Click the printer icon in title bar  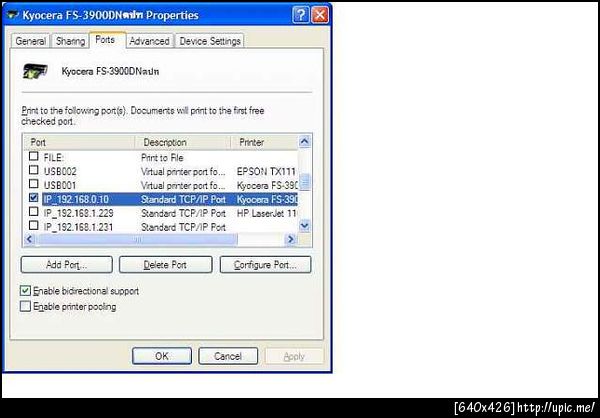click(13, 15)
